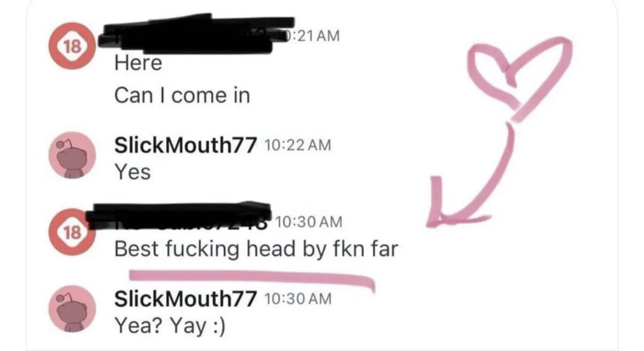
Task: Select the "Can I come in" message
Action: click(x=182, y=96)
